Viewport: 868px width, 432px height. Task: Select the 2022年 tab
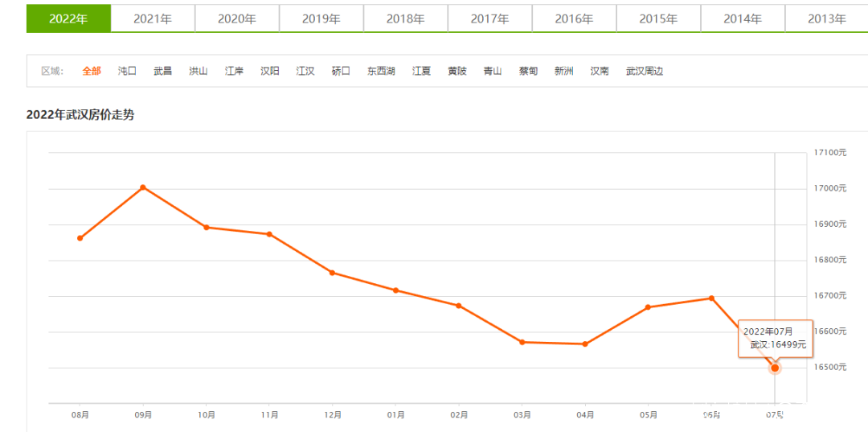pos(68,19)
